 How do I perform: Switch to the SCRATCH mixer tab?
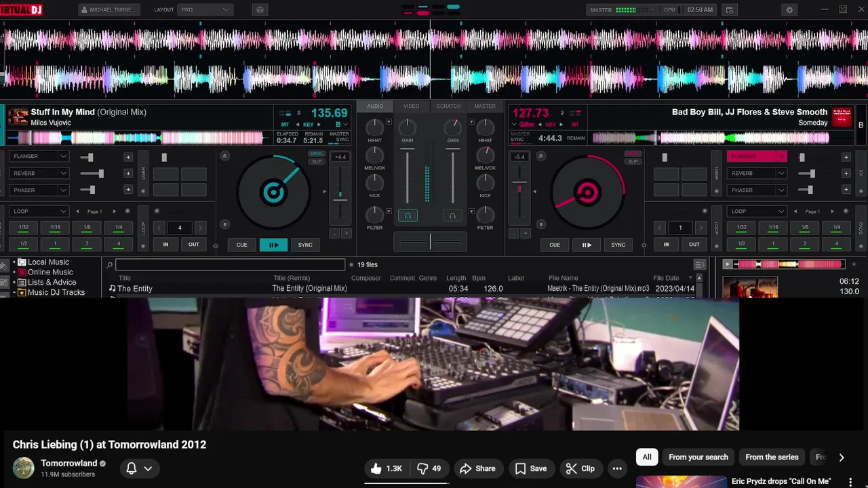click(x=448, y=106)
